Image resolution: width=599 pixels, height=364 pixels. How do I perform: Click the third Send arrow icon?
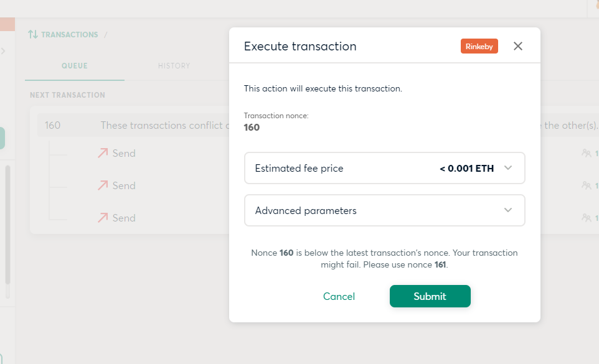103,218
